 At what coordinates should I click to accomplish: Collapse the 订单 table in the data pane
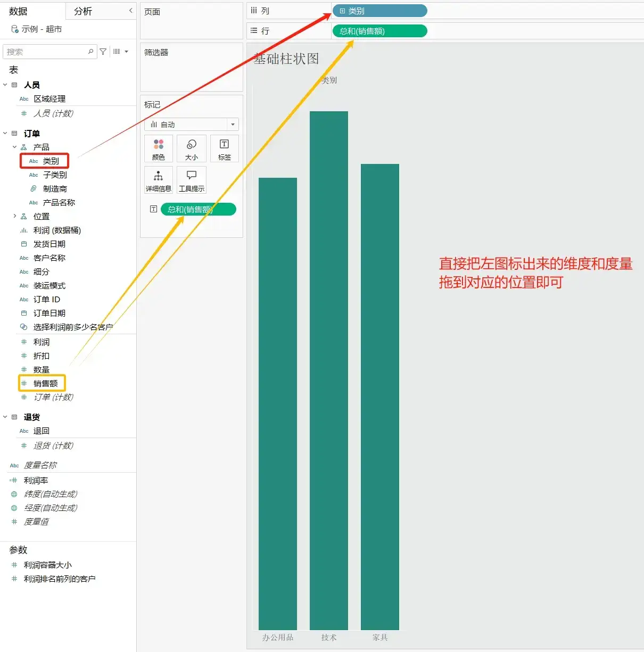point(5,133)
